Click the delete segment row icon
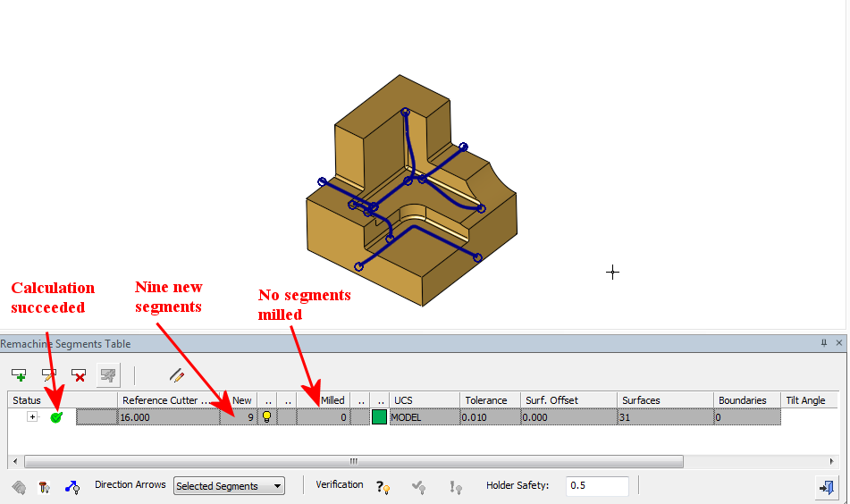This screenshot has width=850, height=504. [x=79, y=375]
